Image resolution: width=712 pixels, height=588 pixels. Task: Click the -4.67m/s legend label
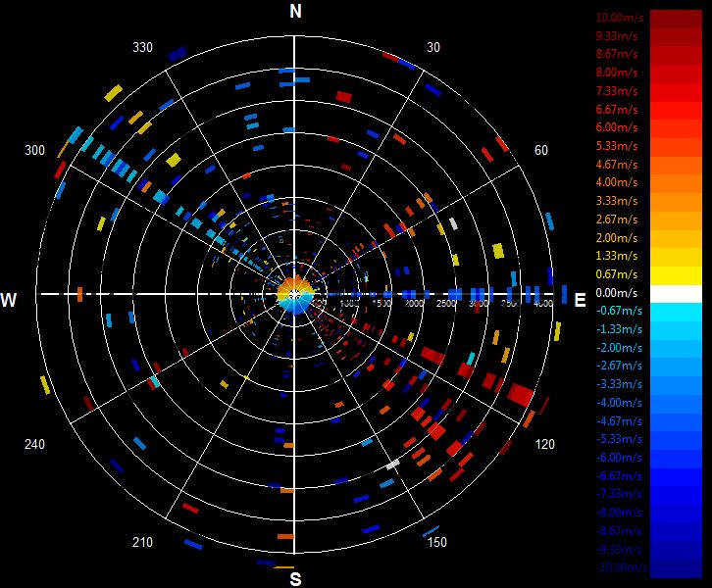(x=619, y=421)
